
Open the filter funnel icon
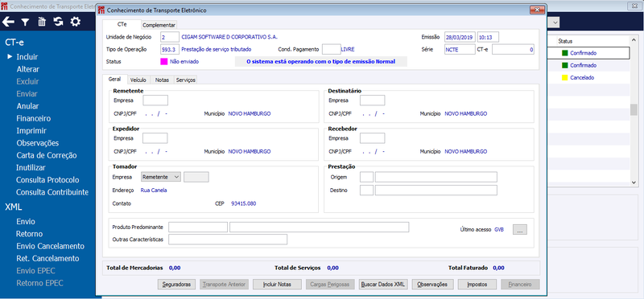(26, 23)
